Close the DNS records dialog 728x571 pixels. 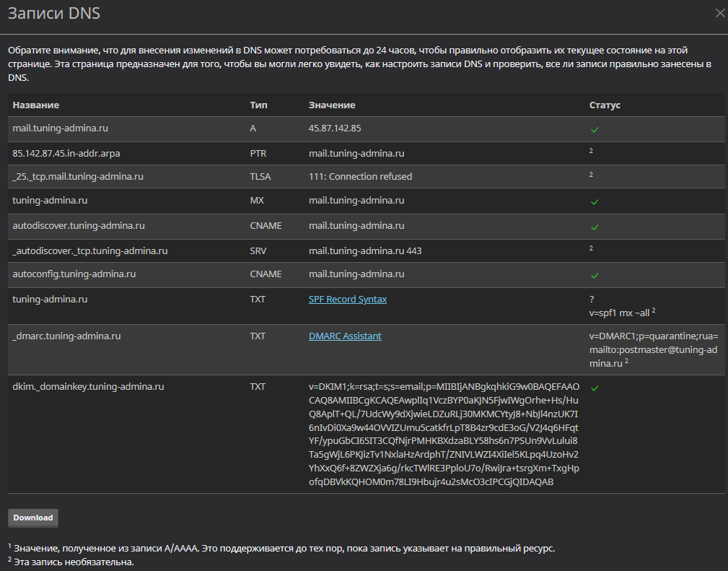720,14
